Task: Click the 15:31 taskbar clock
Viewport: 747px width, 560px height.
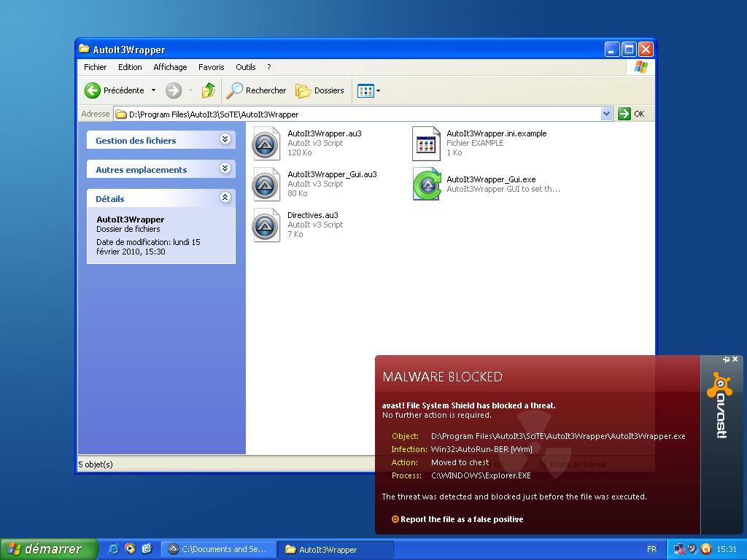Action: point(727,549)
